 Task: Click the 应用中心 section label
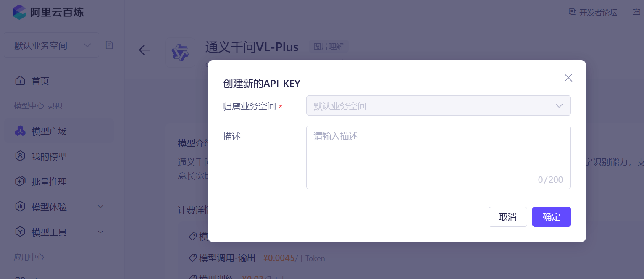tap(29, 257)
